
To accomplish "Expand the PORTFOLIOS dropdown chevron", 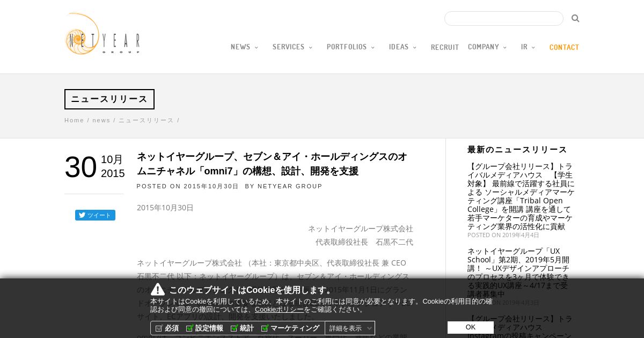I will pyautogui.click(x=372, y=48).
